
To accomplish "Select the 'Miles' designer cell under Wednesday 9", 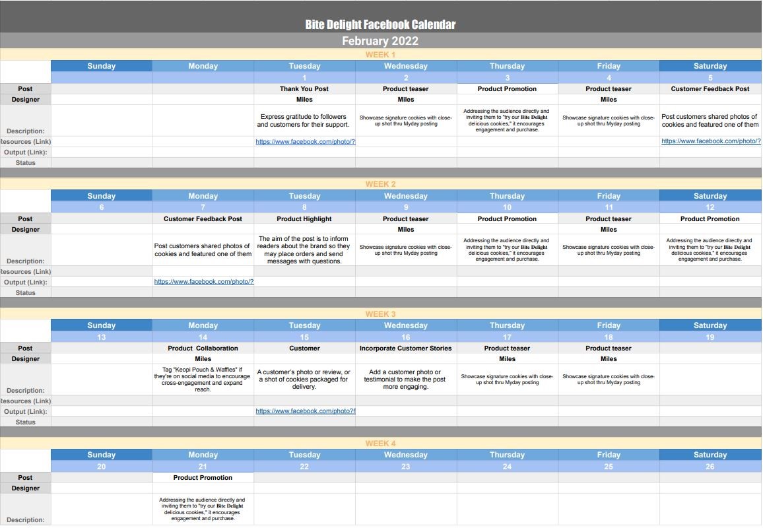I will [x=406, y=229].
